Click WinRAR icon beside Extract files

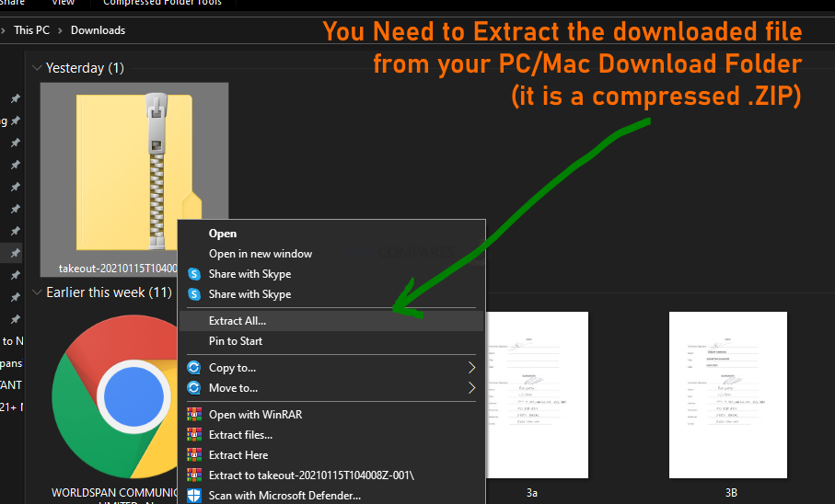[x=194, y=435]
